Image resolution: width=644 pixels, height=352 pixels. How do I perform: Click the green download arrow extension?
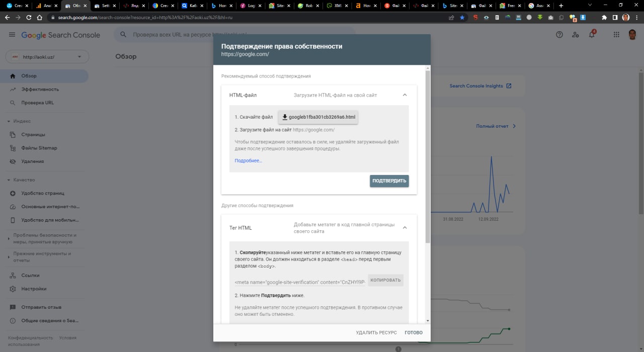point(540,17)
